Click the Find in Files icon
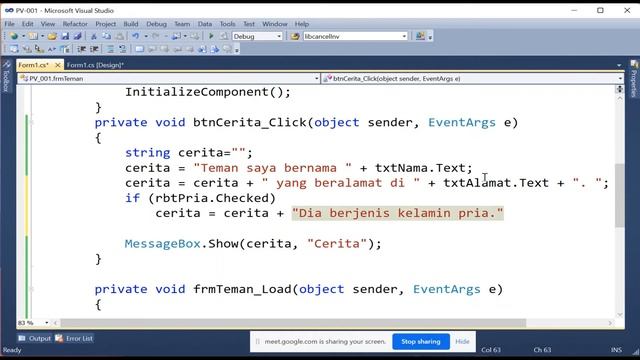This screenshot has height=360, width=640. tap(295, 36)
